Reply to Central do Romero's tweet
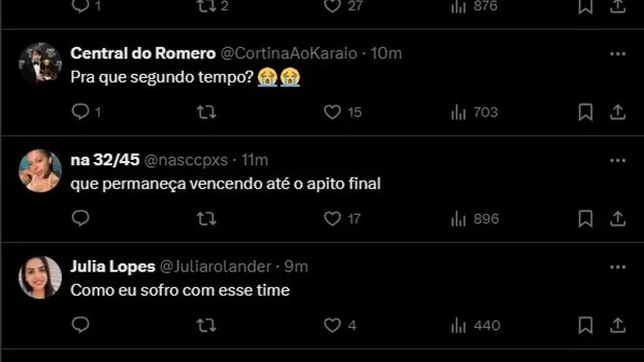 coord(81,111)
